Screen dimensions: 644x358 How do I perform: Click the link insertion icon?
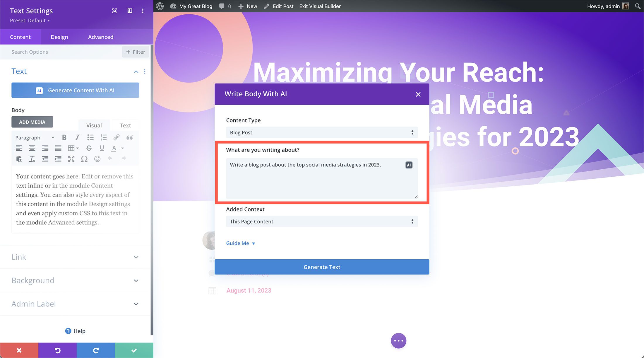tap(116, 137)
